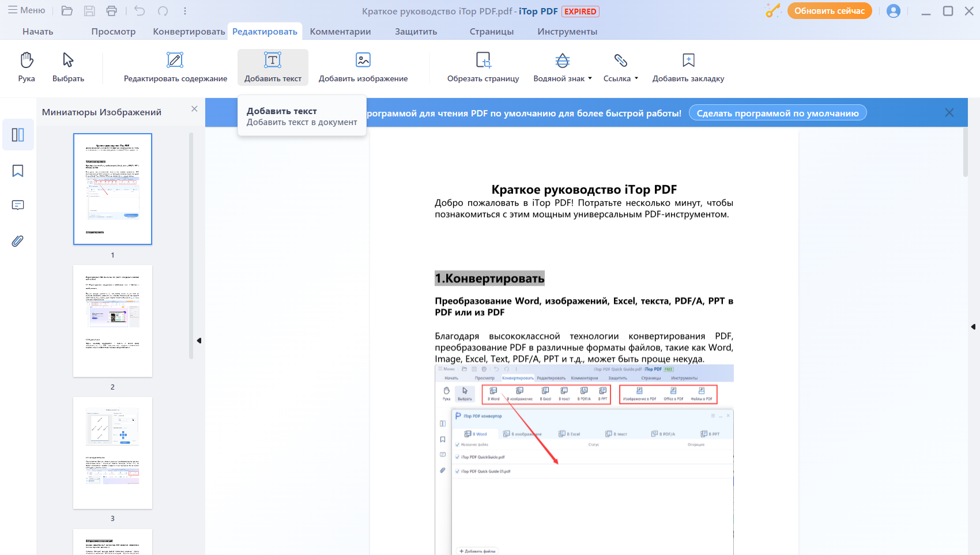Open the attachments paperclip sidebar icon
This screenshot has width=980, height=555.
(18, 241)
